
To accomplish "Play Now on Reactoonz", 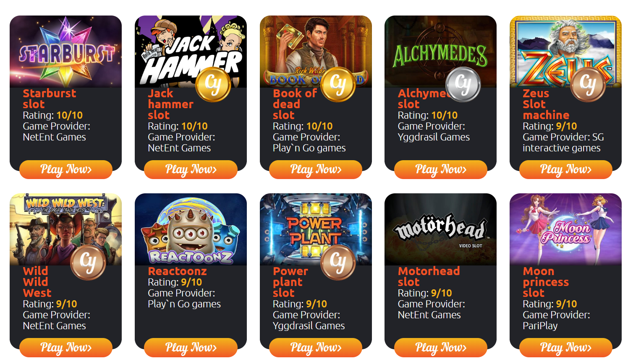I will [191, 348].
